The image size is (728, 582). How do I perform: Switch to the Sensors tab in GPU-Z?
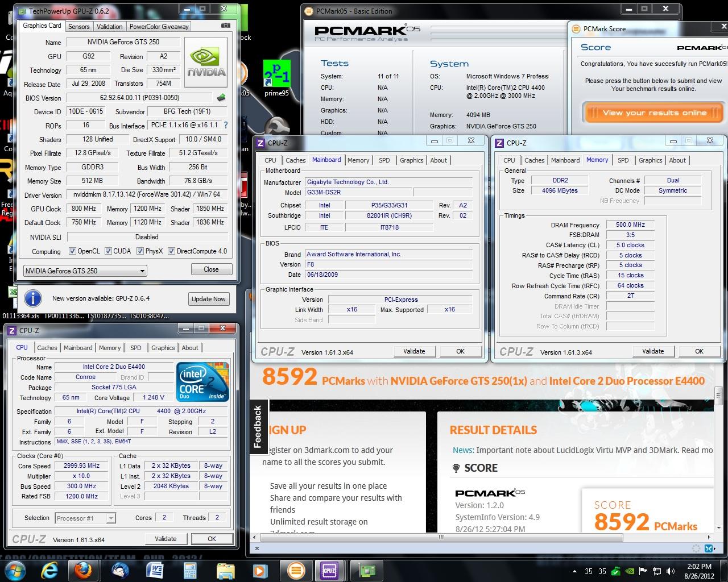[x=78, y=27]
